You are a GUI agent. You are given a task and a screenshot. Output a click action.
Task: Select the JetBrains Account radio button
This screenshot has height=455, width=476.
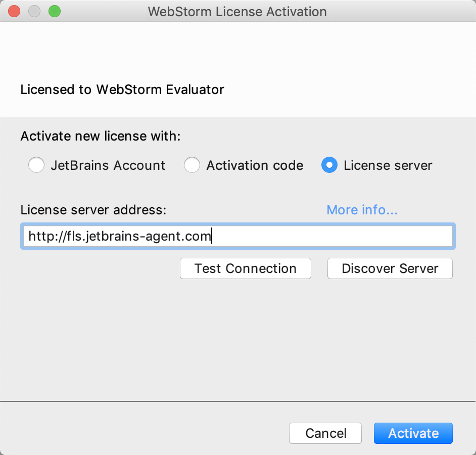point(36,165)
